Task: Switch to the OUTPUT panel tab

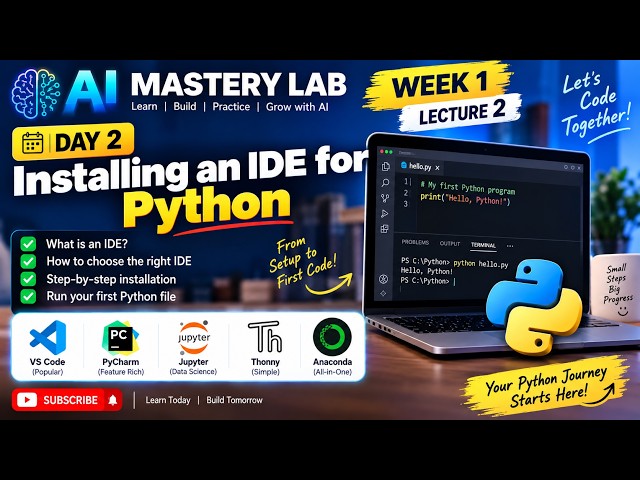Action: click(x=450, y=244)
